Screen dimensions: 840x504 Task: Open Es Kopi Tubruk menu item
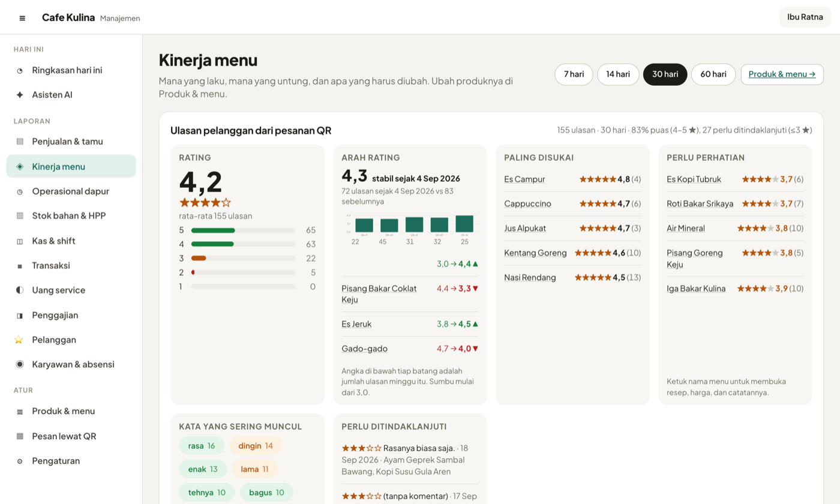coord(694,179)
